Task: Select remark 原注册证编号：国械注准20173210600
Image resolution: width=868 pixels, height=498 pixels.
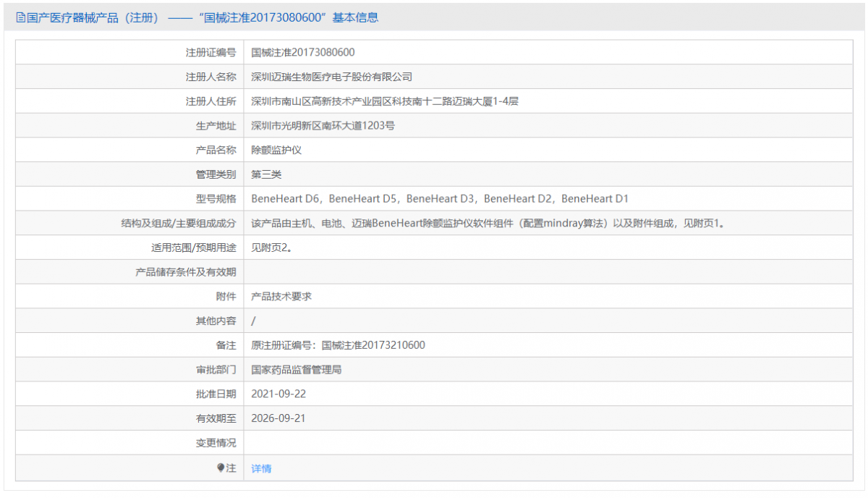Action: pos(338,345)
